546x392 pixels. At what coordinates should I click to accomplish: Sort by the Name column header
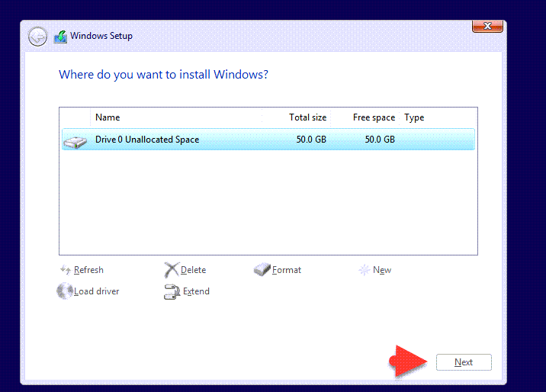tap(108, 117)
